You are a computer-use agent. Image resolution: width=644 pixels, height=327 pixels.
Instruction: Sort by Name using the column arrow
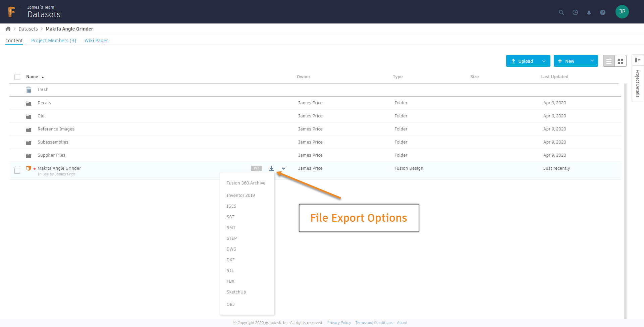(x=43, y=77)
